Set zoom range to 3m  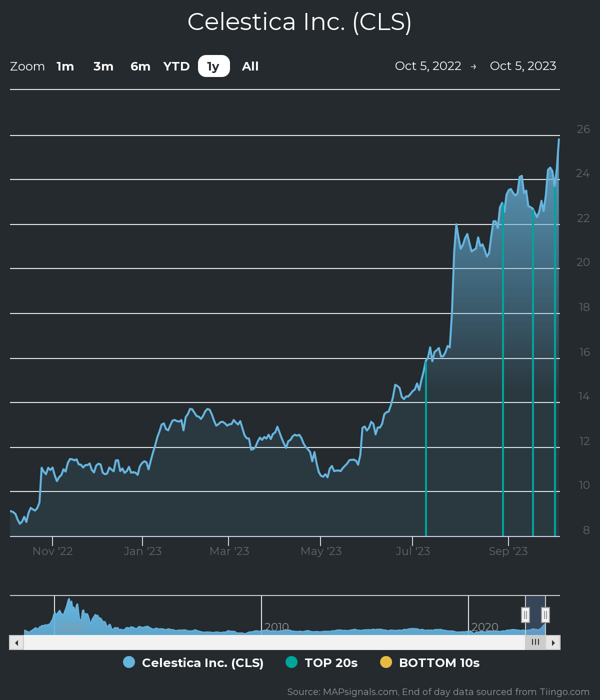[103, 66]
